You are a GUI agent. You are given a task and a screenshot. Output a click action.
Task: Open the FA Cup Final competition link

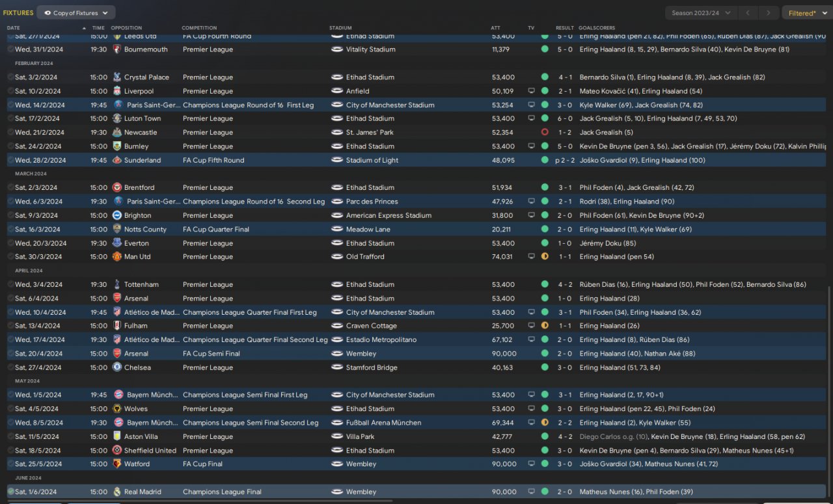(x=202, y=464)
